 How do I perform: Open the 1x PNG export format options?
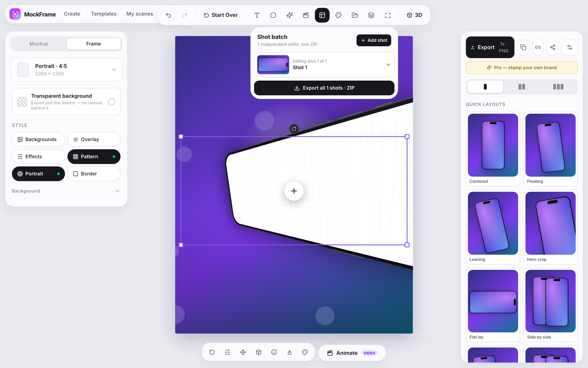[x=504, y=47]
